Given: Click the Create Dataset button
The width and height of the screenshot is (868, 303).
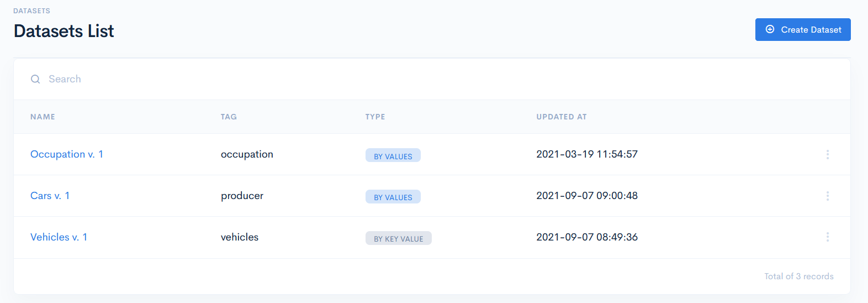Looking at the screenshot, I should click(x=802, y=30).
